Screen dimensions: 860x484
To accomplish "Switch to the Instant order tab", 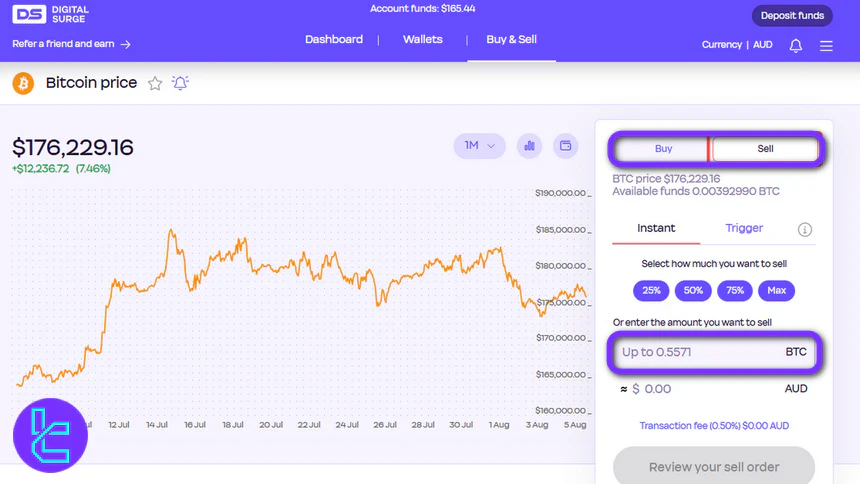I will point(656,228).
